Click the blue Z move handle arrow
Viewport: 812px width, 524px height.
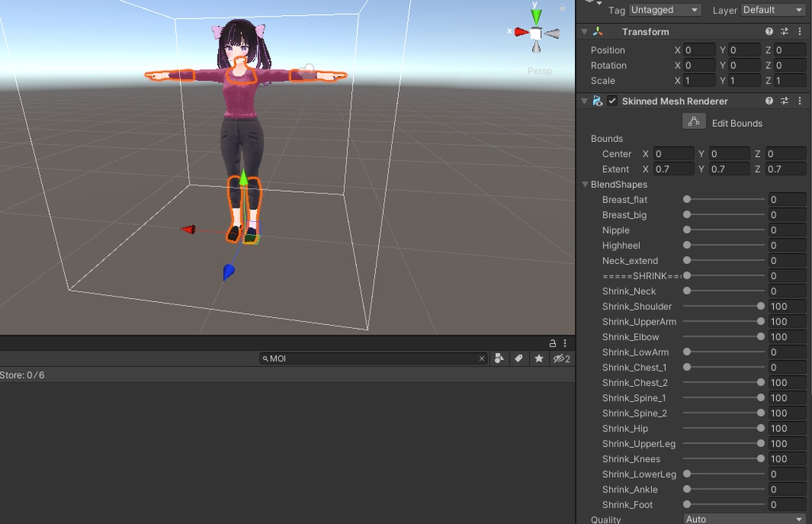(x=228, y=272)
